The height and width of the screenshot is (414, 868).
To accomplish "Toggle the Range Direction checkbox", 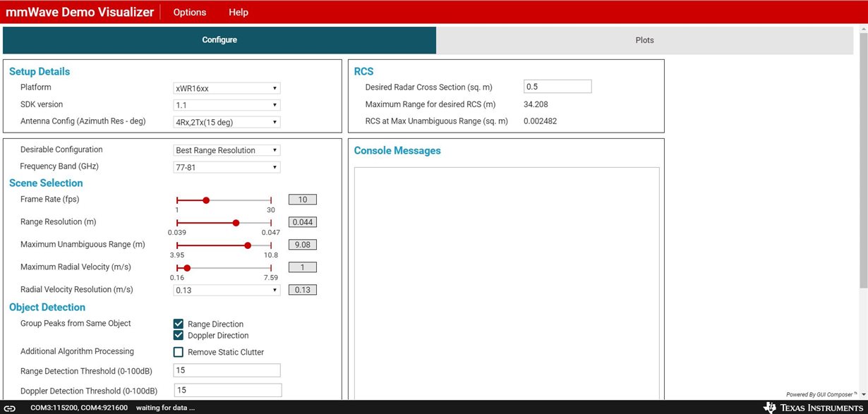I will 179,324.
